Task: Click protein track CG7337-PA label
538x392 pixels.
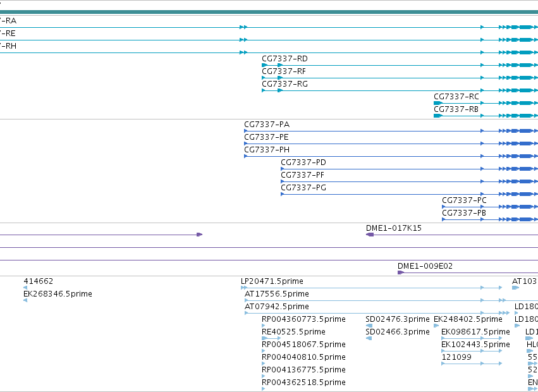Action: coord(267,125)
